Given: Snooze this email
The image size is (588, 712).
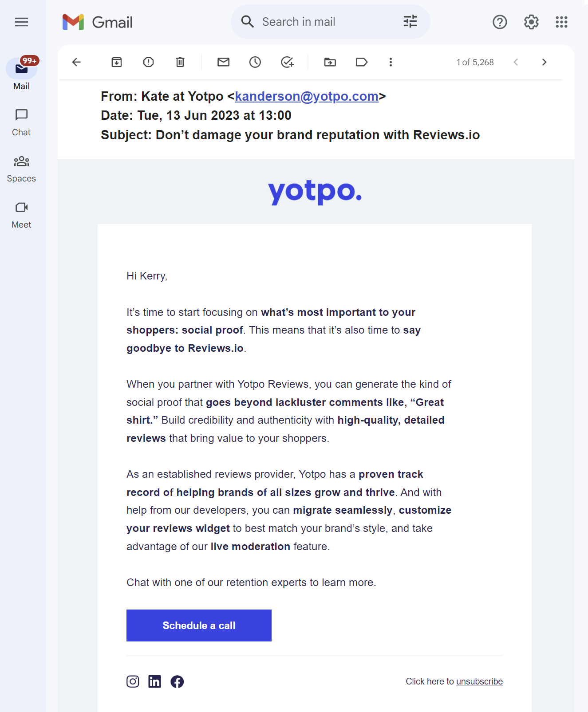Looking at the screenshot, I should (x=255, y=62).
